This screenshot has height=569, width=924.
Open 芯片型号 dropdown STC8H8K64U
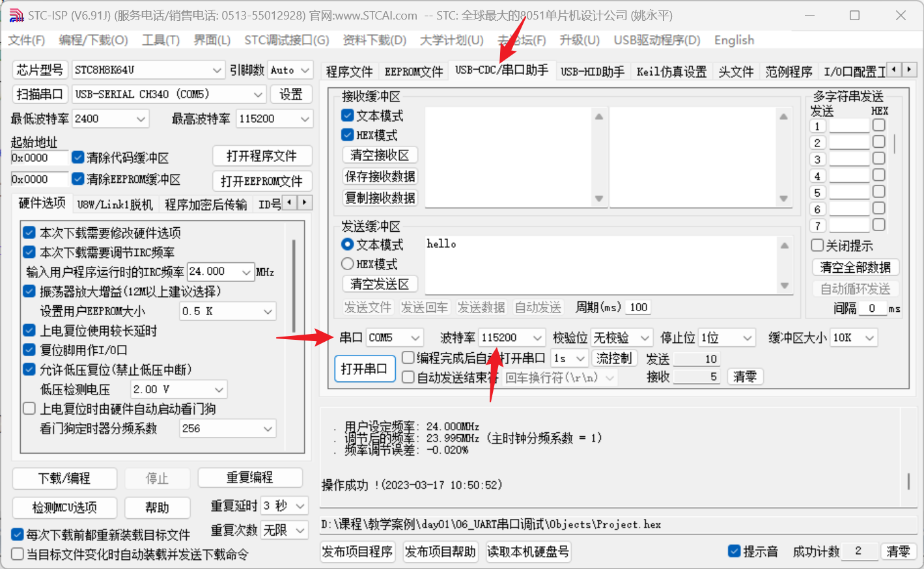[148, 70]
